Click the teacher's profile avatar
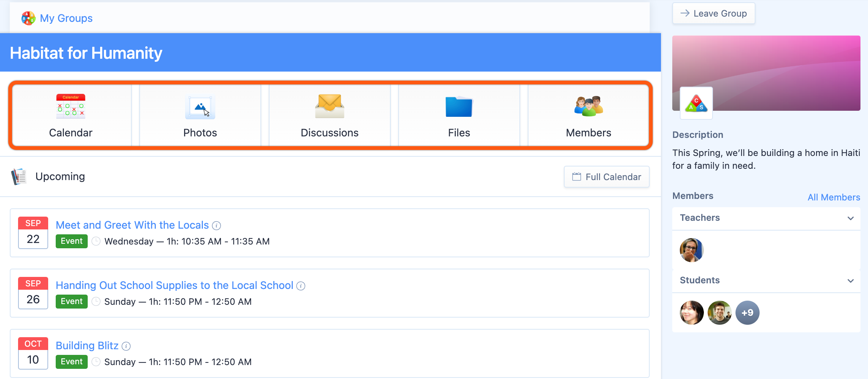This screenshot has height=379, width=868. (x=692, y=250)
